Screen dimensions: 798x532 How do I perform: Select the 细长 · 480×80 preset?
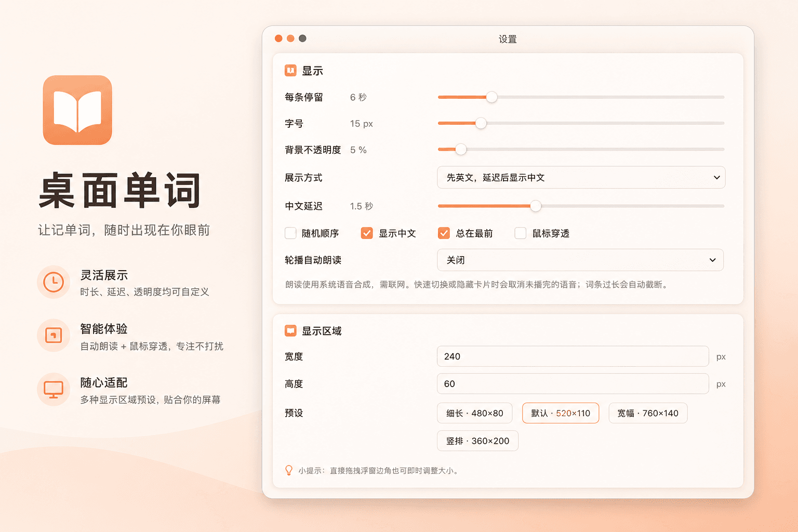tap(475, 413)
